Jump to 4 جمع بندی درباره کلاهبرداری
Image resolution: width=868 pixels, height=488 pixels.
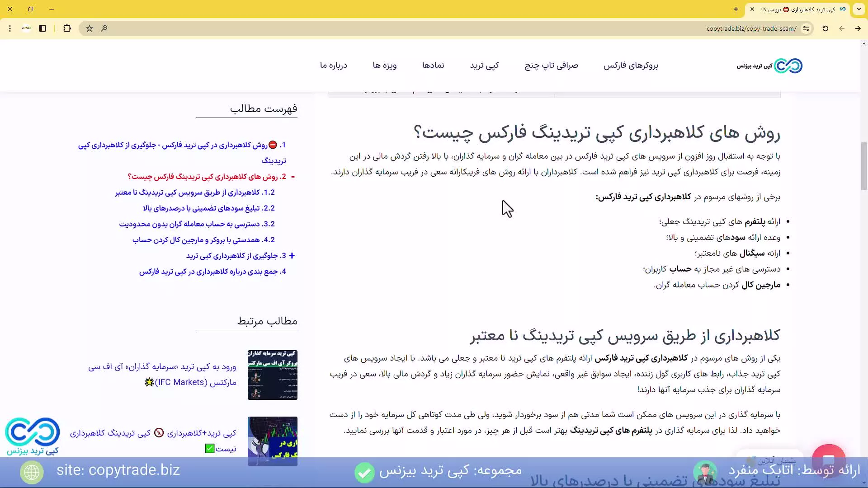212,272
